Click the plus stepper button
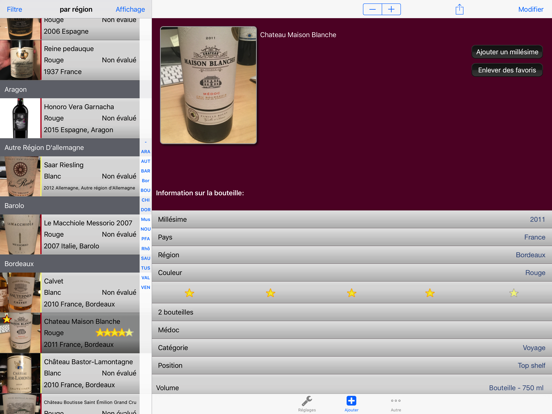552x414 pixels. 391,9
